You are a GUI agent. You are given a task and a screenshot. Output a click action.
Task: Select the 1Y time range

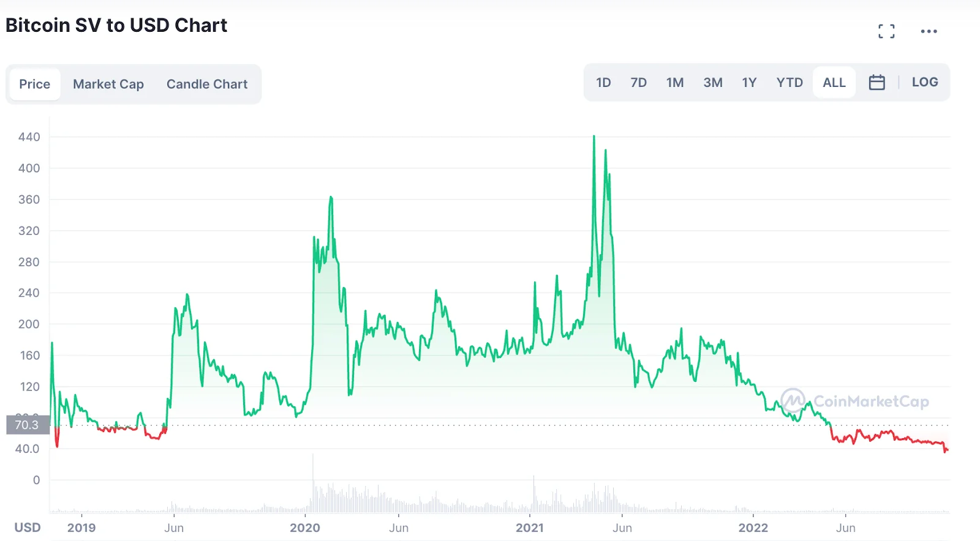click(749, 83)
